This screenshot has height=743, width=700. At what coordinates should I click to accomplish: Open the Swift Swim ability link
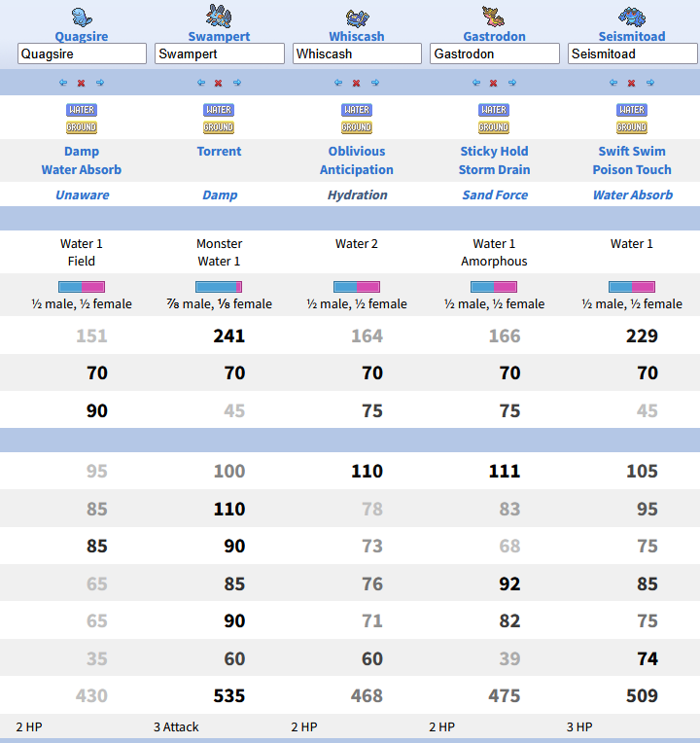[x=632, y=152]
